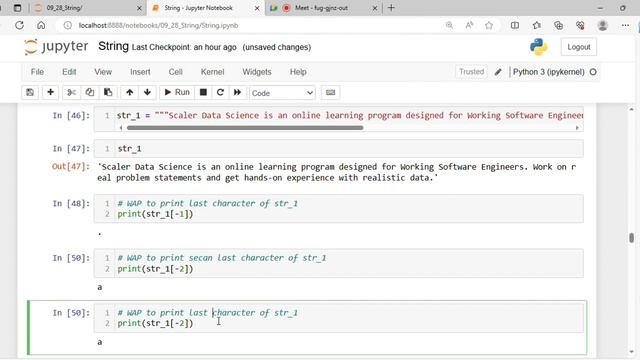This screenshot has width=640, height=360.
Task: Click the Logout button
Action: point(578,47)
